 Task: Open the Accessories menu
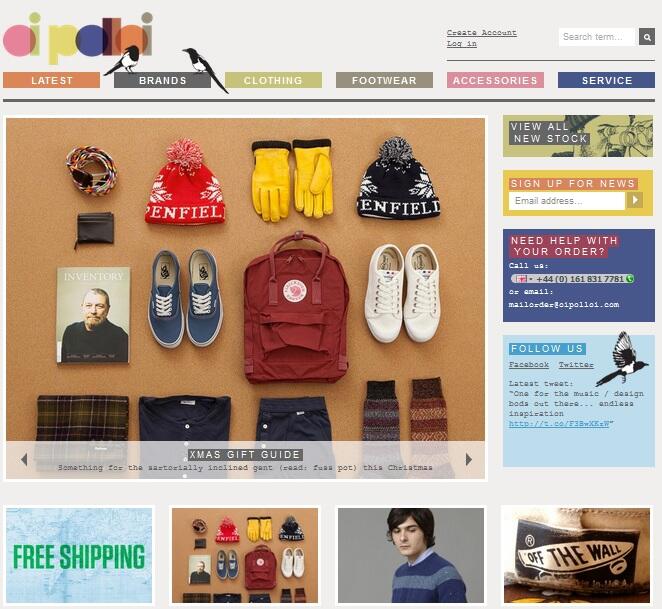pyautogui.click(x=495, y=80)
